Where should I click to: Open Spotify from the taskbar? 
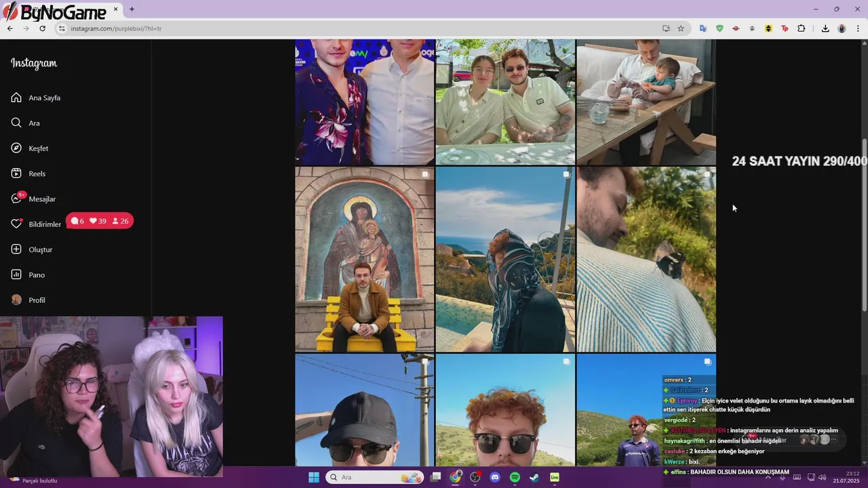click(x=515, y=477)
